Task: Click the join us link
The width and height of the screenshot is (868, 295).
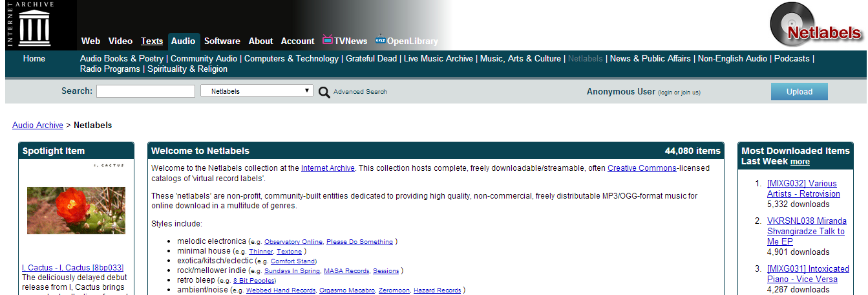Action: coord(690,93)
